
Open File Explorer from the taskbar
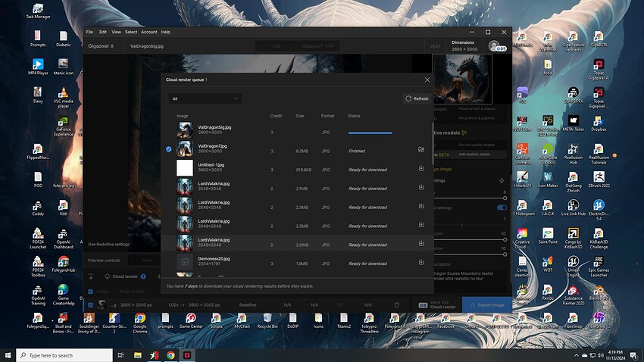click(138, 355)
